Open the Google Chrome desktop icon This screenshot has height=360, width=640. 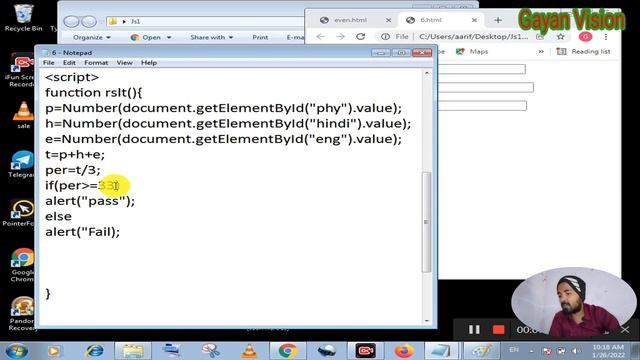click(22, 265)
